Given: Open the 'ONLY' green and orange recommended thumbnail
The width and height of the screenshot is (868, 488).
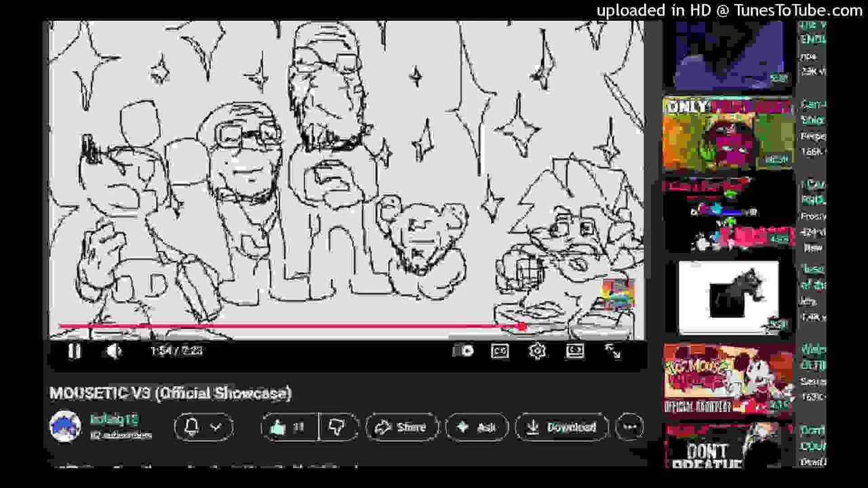Looking at the screenshot, I should click(x=728, y=135).
